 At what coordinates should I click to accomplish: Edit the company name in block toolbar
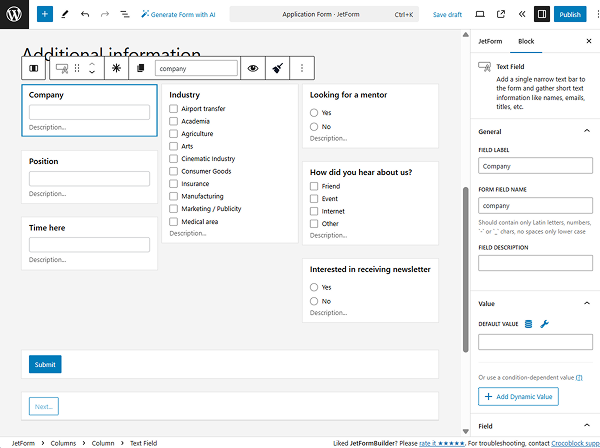click(196, 68)
